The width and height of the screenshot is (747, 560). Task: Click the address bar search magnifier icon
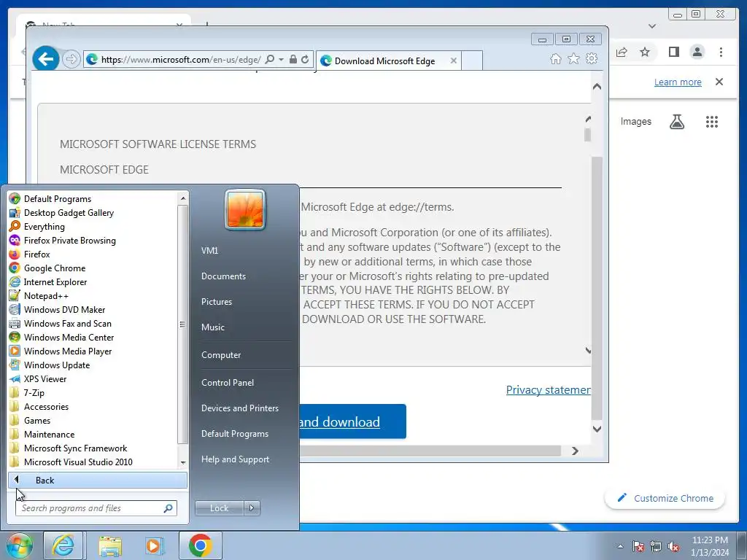click(270, 59)
